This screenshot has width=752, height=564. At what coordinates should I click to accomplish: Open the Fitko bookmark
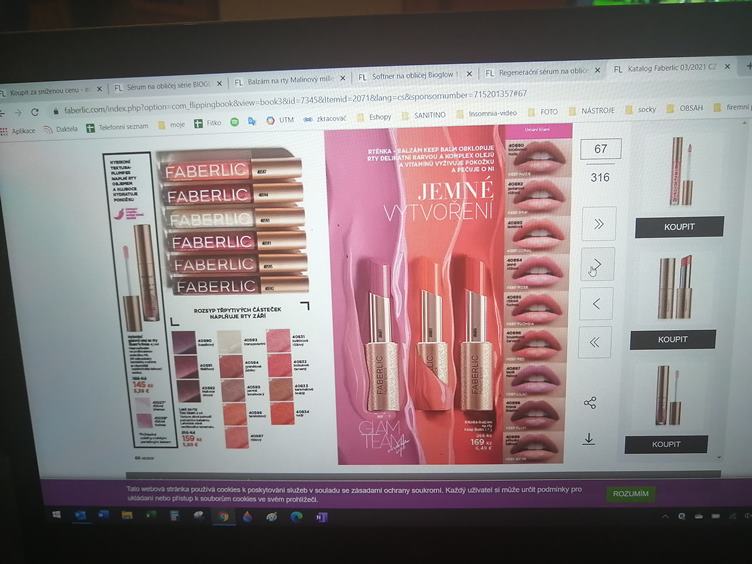[x=208, y=123]
